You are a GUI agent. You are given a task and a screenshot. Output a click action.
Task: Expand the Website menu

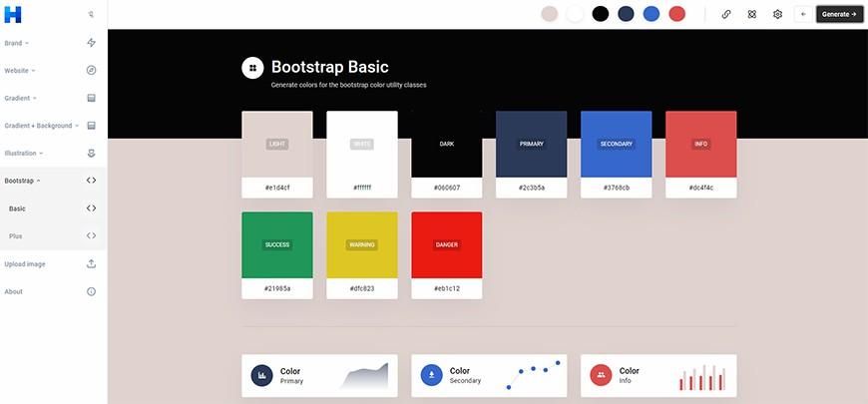[x=19, y=70]
